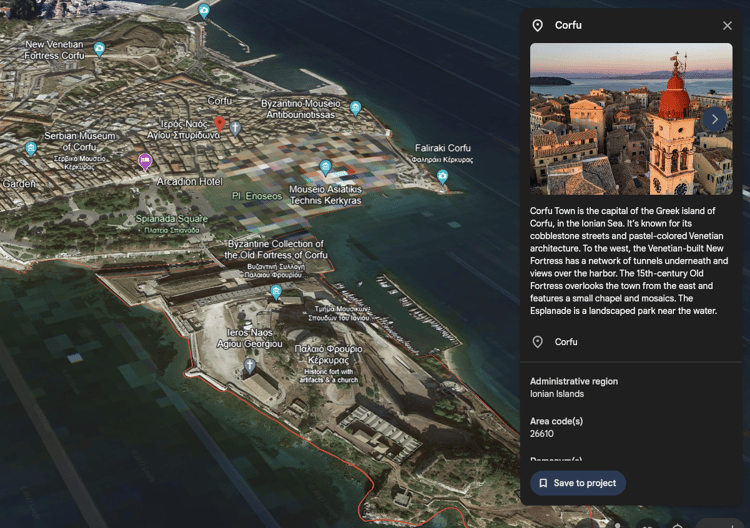
Task: Click the Ionian Islands administrative region value
Action: pyautogui.click(x=557, y=394)
